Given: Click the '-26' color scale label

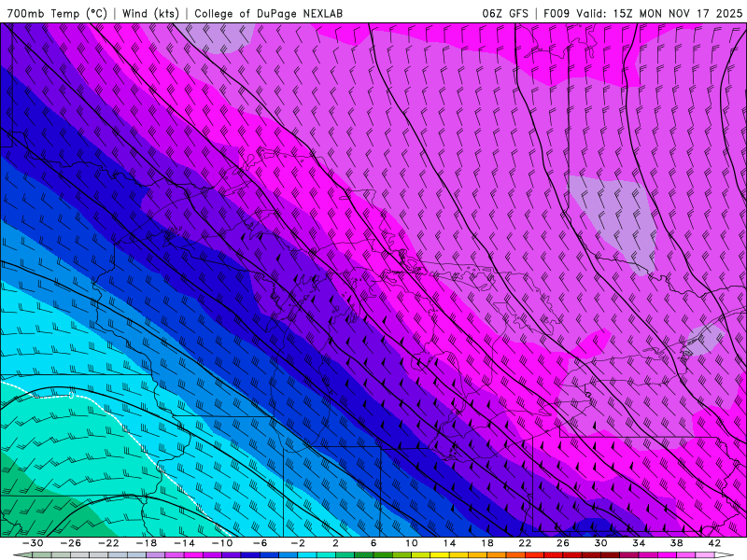Looking at the screenshot, I should (x=71, y=543).
